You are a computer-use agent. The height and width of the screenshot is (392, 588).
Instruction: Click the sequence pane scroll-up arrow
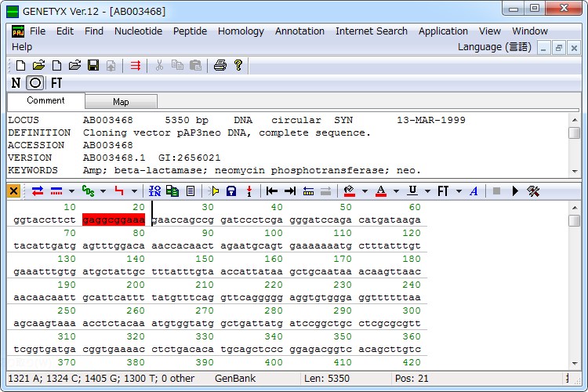click(575, 208)
